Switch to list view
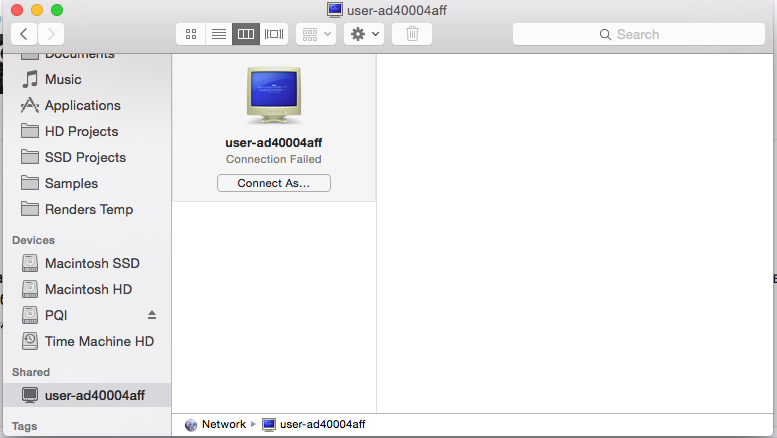Screen dimensions: 777x438 coord(219,34)
